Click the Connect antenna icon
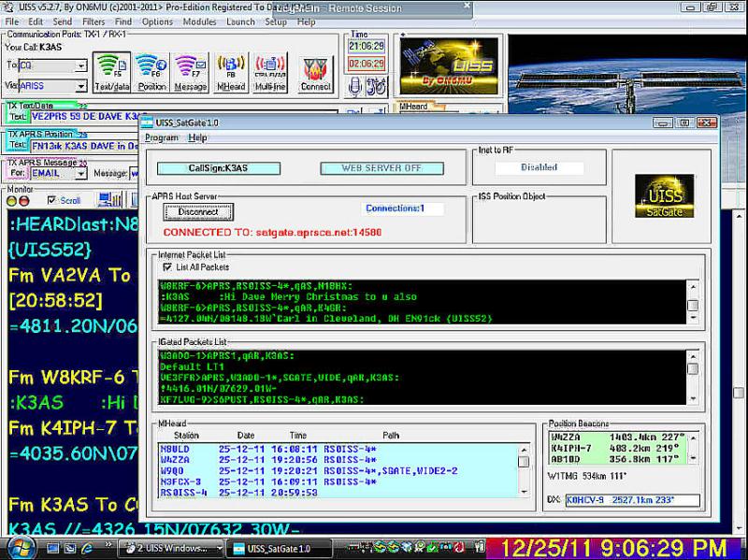 pyautogui.click(x=315, y=74)
